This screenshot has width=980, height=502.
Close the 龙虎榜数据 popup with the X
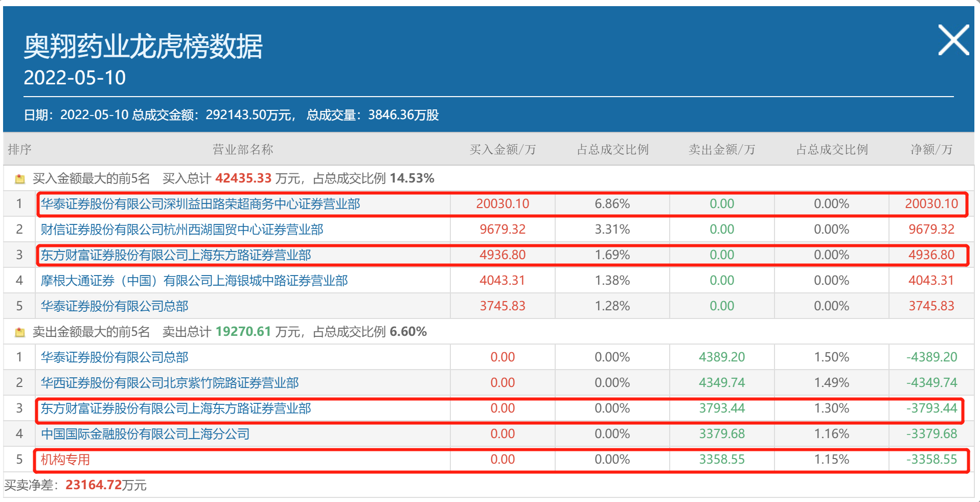[x=953, y=40]
